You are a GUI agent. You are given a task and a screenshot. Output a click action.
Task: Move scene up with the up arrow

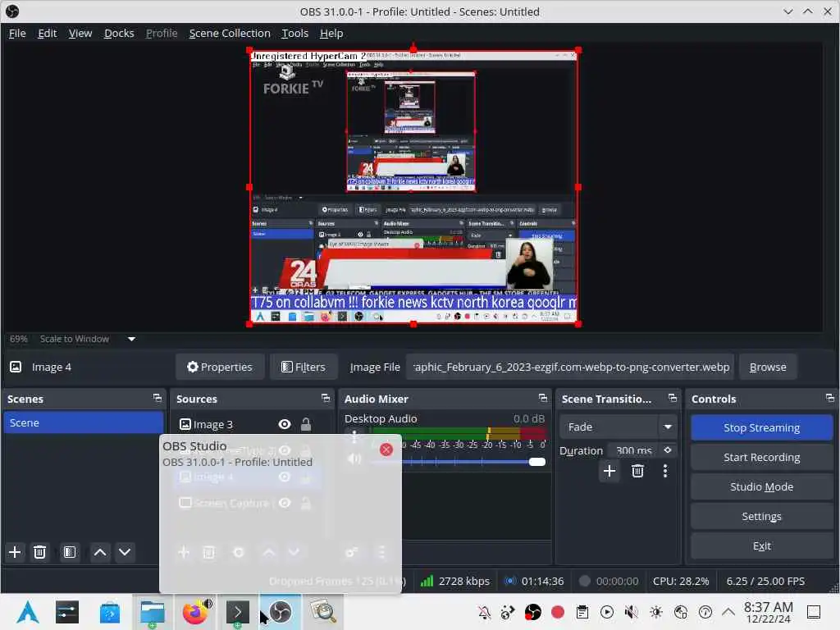click(x=100, y=552)
